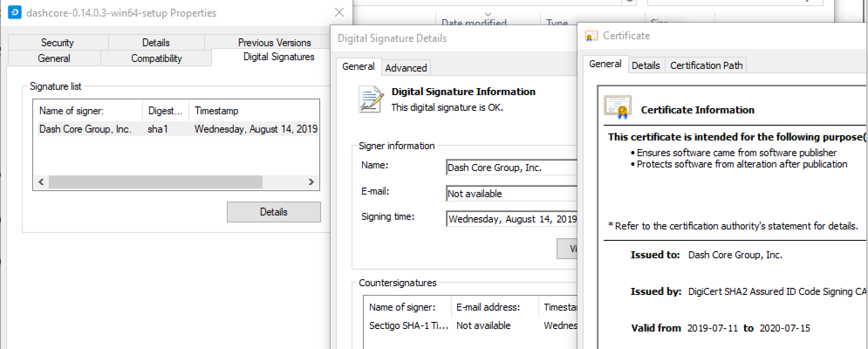Select General tab in Certificate window

(x=605, y=64)
